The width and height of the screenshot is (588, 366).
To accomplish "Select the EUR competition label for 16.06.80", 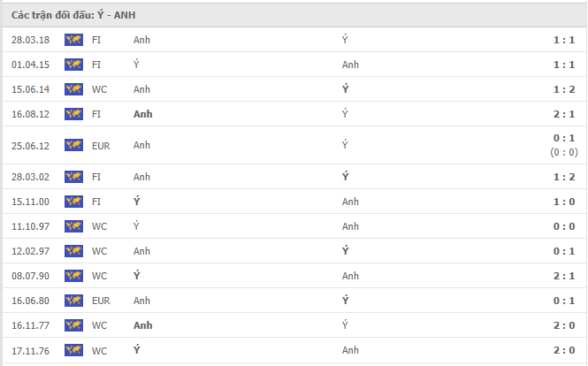I will click(x=101, y=301).
